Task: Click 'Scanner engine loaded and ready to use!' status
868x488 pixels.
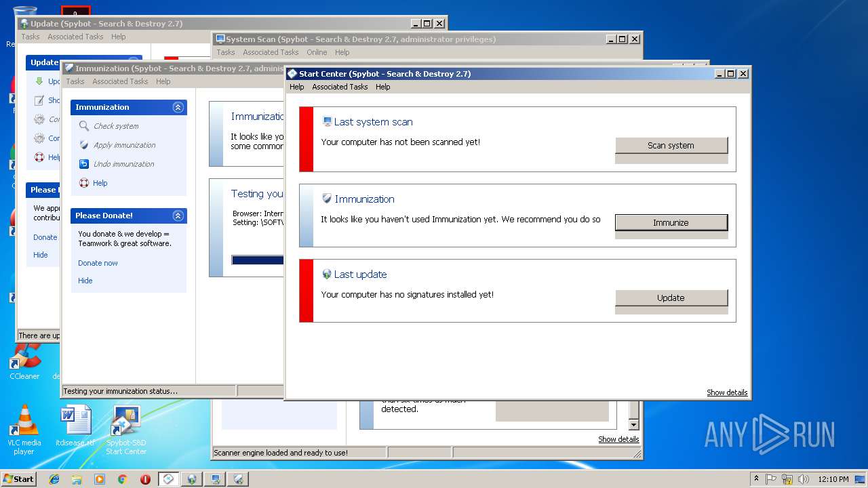Action: pyautogui.click(x=281, y=453)
